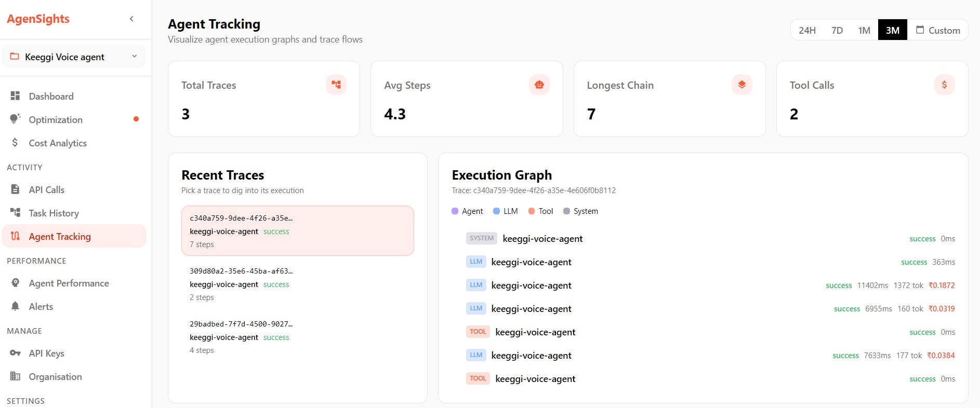Click the Organisation building icon

(15, 376)
